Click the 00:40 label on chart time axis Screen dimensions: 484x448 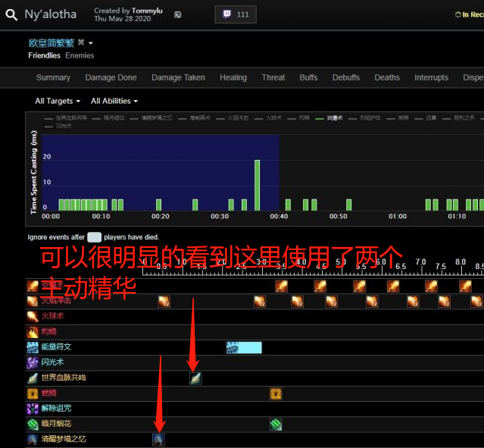[279, 216]
